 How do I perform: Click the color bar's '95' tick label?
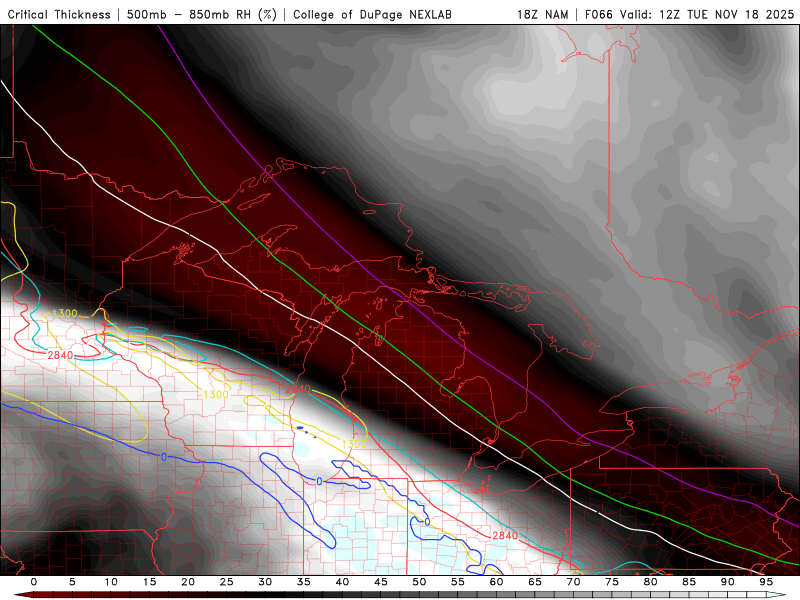tap(766, 582)
